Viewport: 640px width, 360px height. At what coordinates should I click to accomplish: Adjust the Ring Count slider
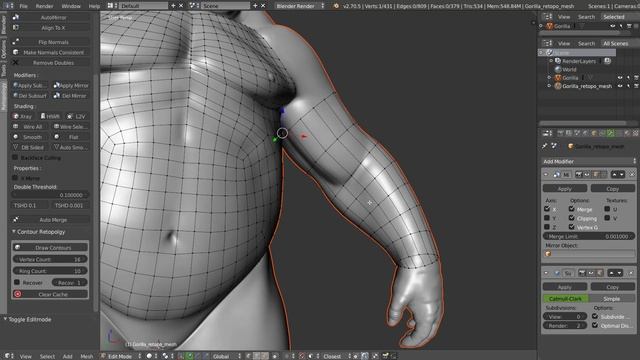tap(51, 271)
